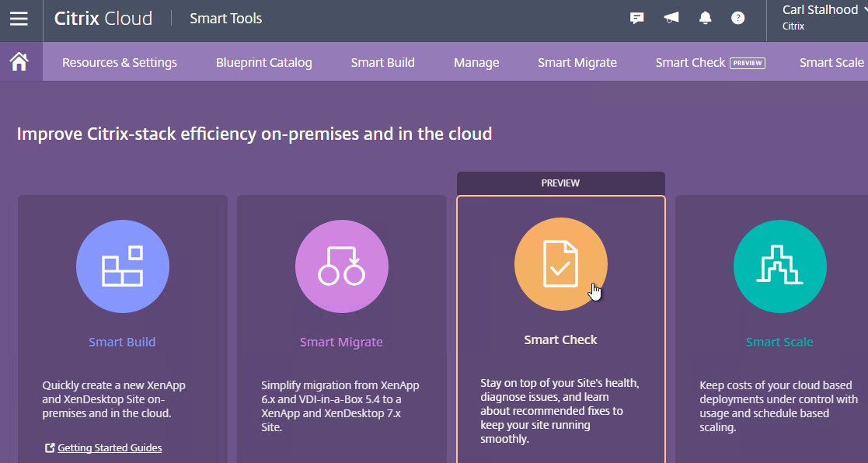Screen dimensions: 868x463
Task: Click the Smart Scale teal circle icon
Action: click(x=780, y=266)
